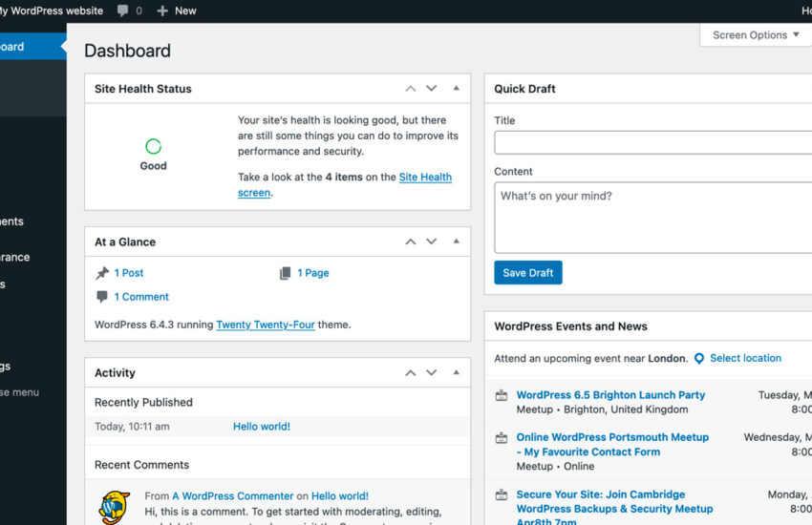Click into the Quick Draft Title field

tap(652, 142)
